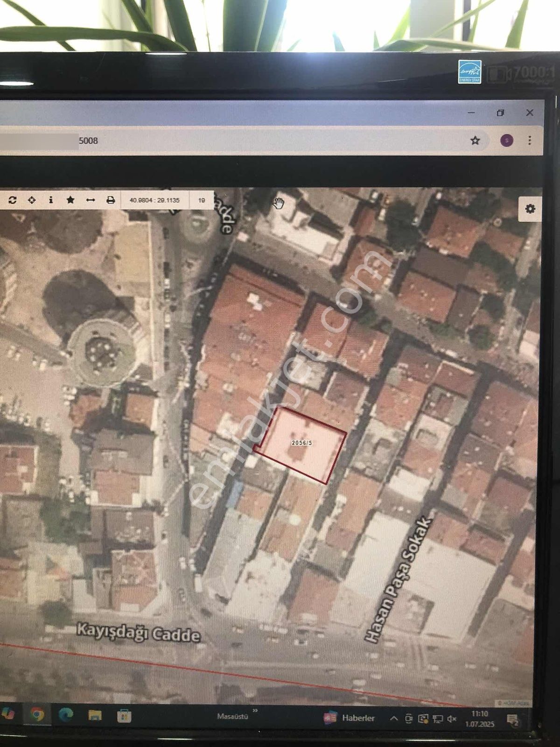Click the star favorites icon in map toolbar
The width and height of the screenshot is (560, 747).
click(x=70, y=200)
